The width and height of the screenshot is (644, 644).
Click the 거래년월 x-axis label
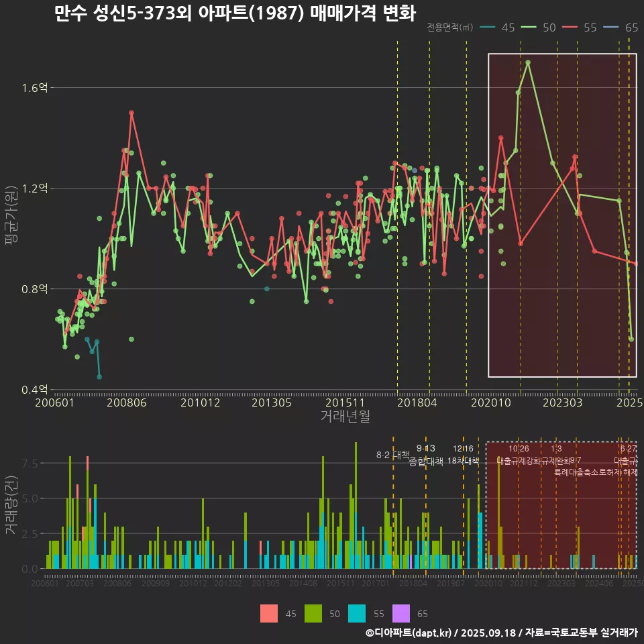[344, 416]
